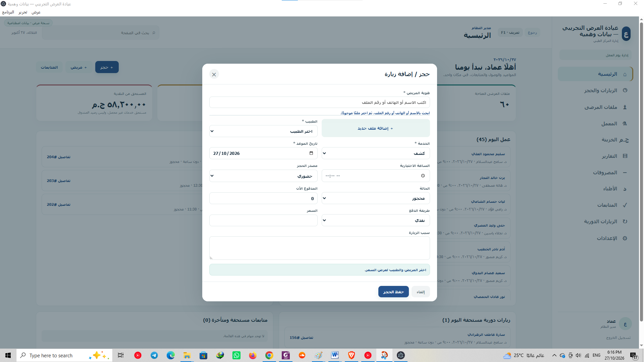Expand مصدر الحجز dropdown showing حضوري
Image resolution: width=644 pixels, height=362 pixels.
click(263, 176)
